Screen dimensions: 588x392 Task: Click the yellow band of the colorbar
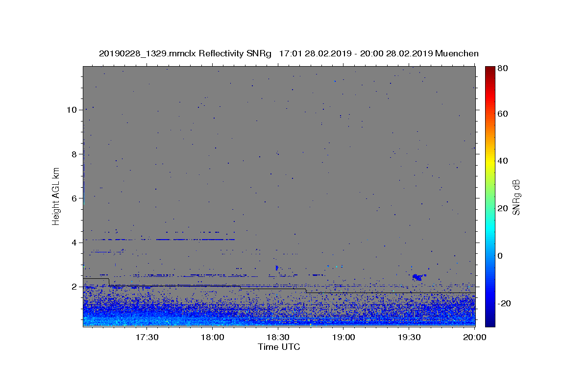point(490,162)
